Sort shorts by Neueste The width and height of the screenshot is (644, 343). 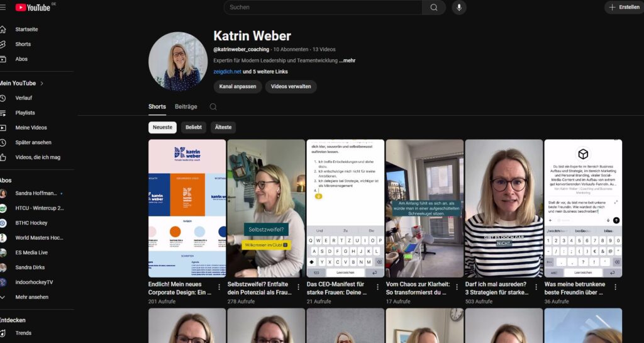tap(162, 127)
